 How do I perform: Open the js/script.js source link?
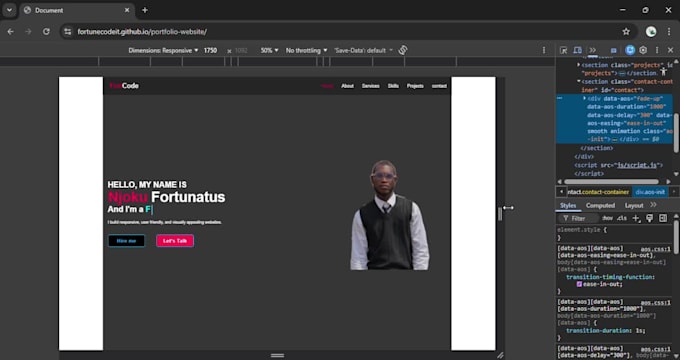point(637,165)
